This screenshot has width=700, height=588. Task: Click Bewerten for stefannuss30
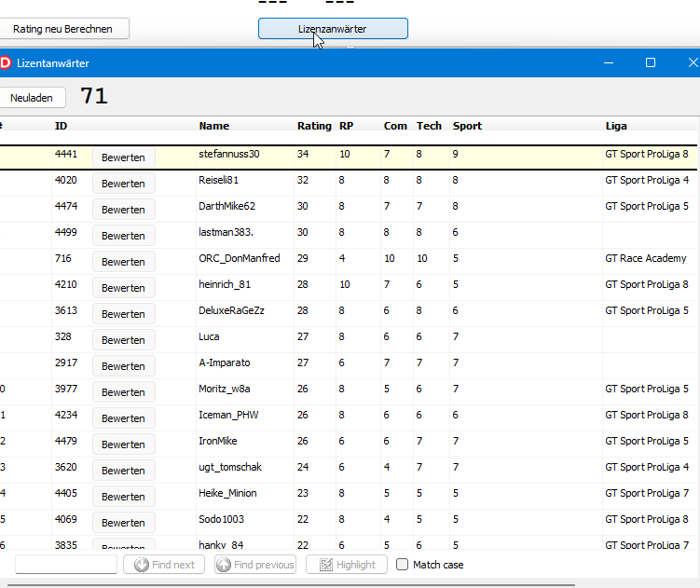(x=123, y=157)
